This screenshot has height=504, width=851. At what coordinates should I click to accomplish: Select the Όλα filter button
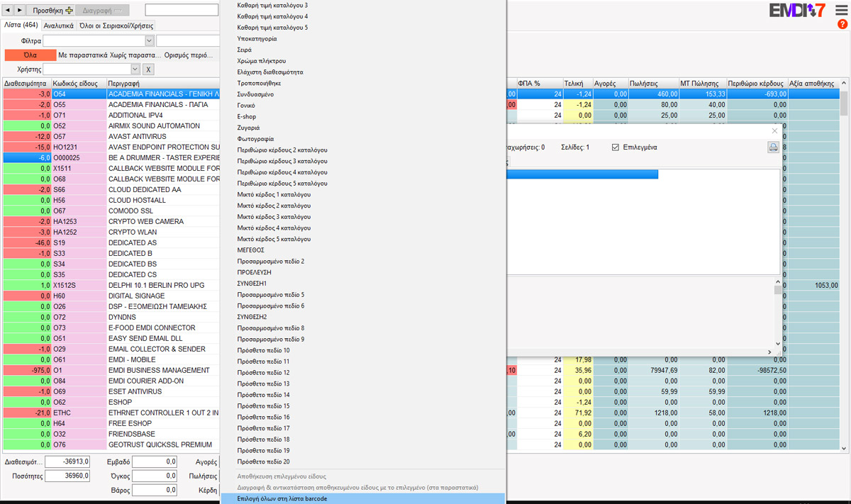[30, 55]
